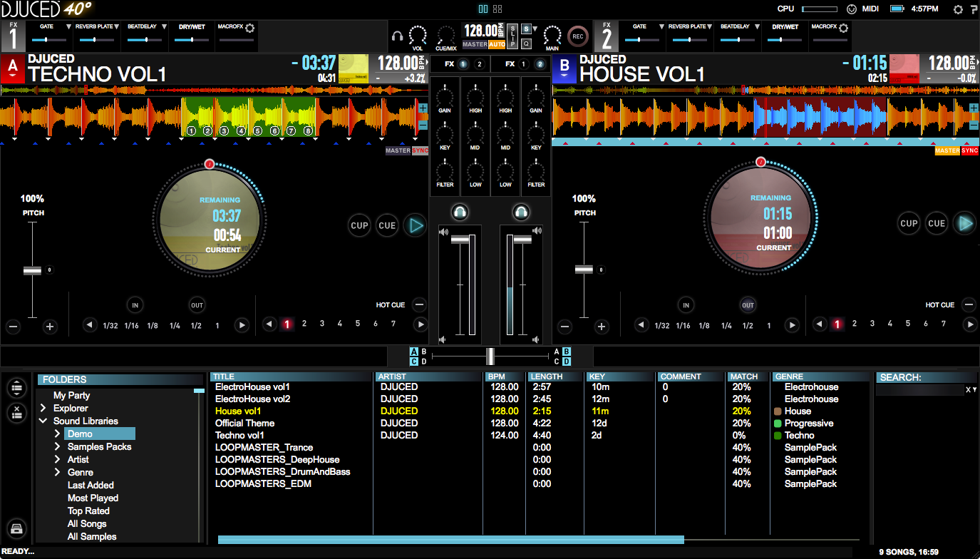Zoom in deck A waveform
980x559 pixels.
[423, 108]
